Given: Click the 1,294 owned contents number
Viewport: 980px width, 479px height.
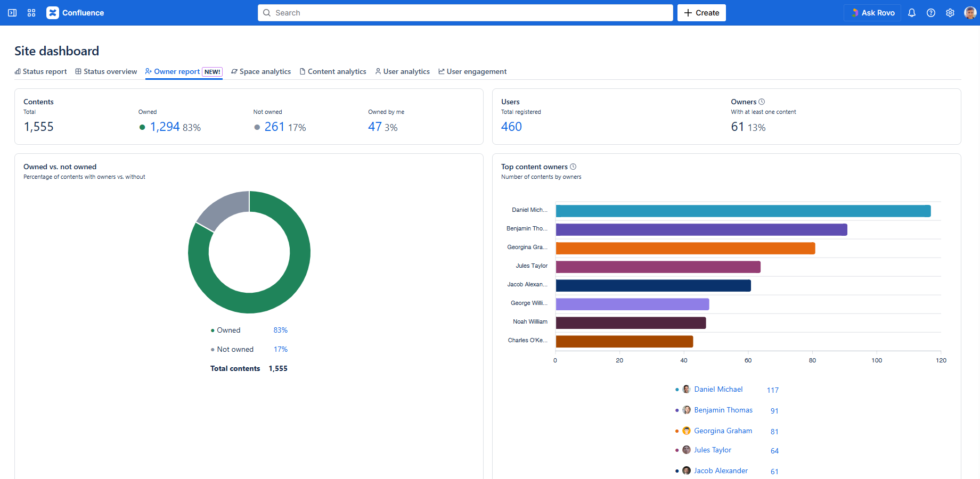Looking at the screenshot, I should point(165,127).
